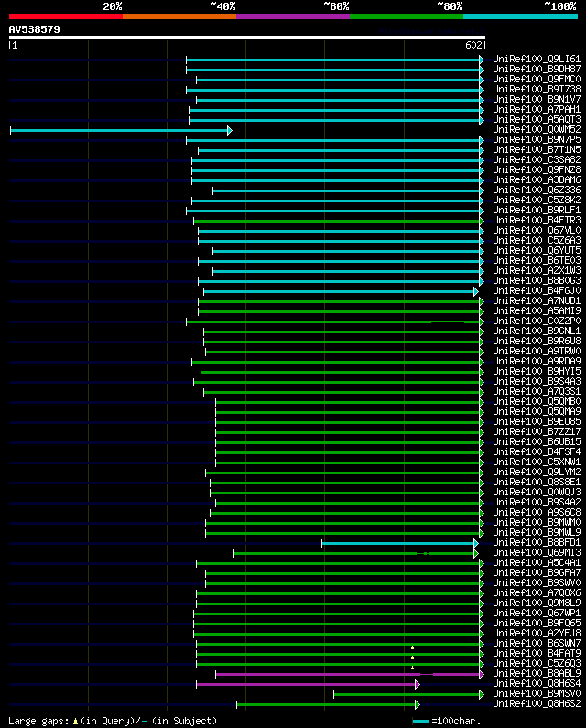
Task: Click the purple ~60% legend segment
Action: click(293, 16)
